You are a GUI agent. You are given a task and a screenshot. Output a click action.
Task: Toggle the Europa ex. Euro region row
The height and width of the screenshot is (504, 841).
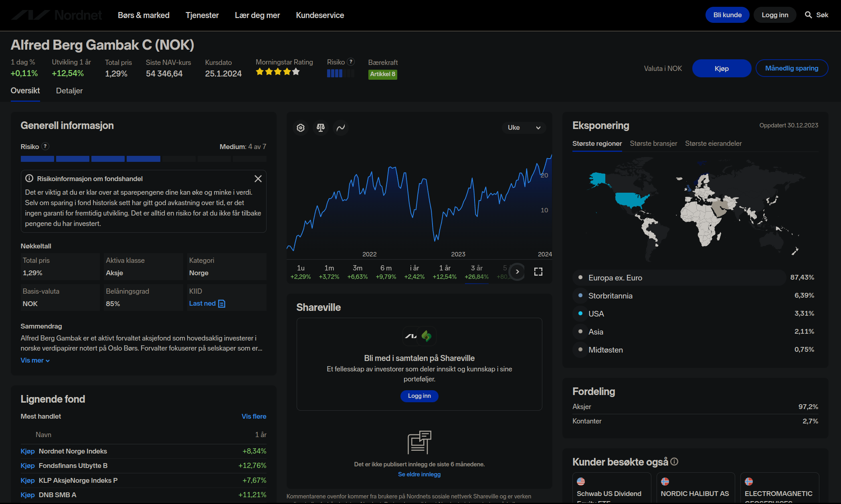pos(696,277)
